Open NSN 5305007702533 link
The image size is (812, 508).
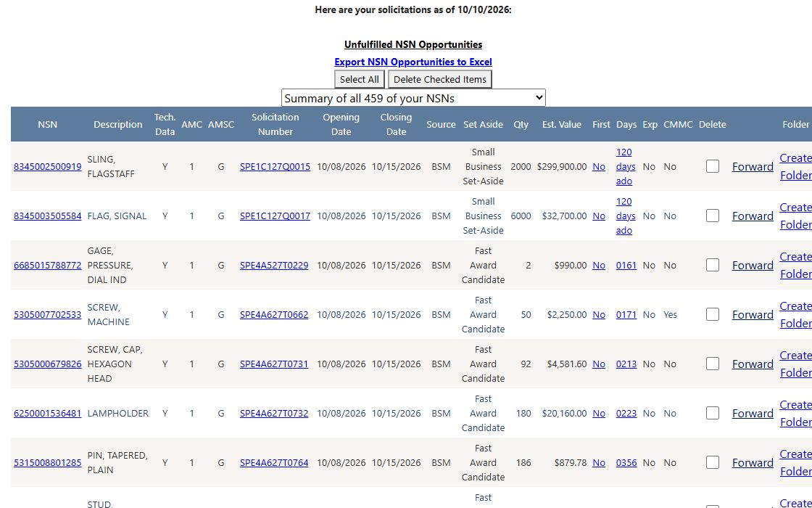pyautogui.click(x=48, y=315)
